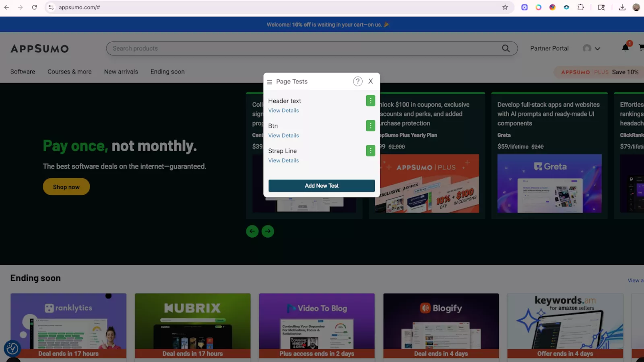Click the help question mark icon
644x362 pixels.
point(357,82)
